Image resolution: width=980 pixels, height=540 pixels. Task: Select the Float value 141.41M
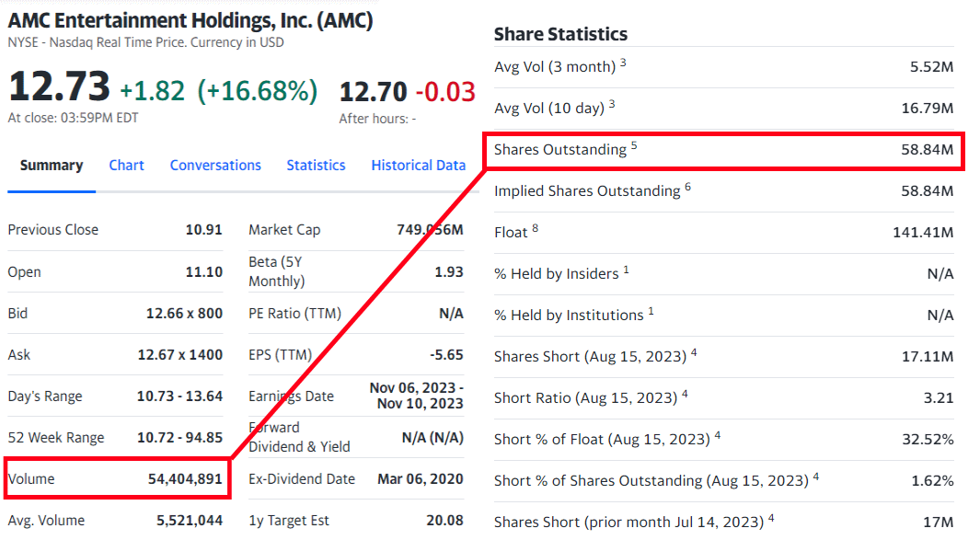tap(923, 232)
